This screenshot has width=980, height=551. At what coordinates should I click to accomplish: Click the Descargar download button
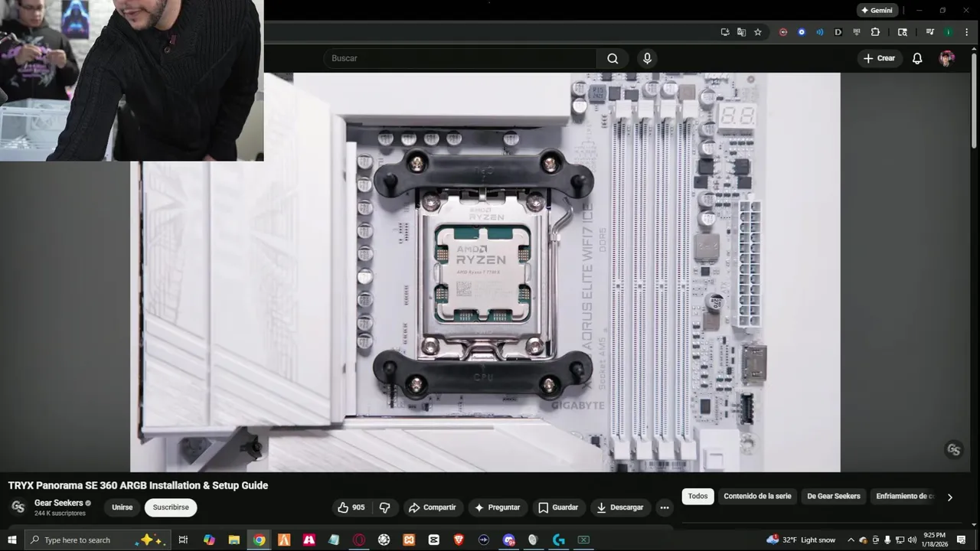click(620, 507)
